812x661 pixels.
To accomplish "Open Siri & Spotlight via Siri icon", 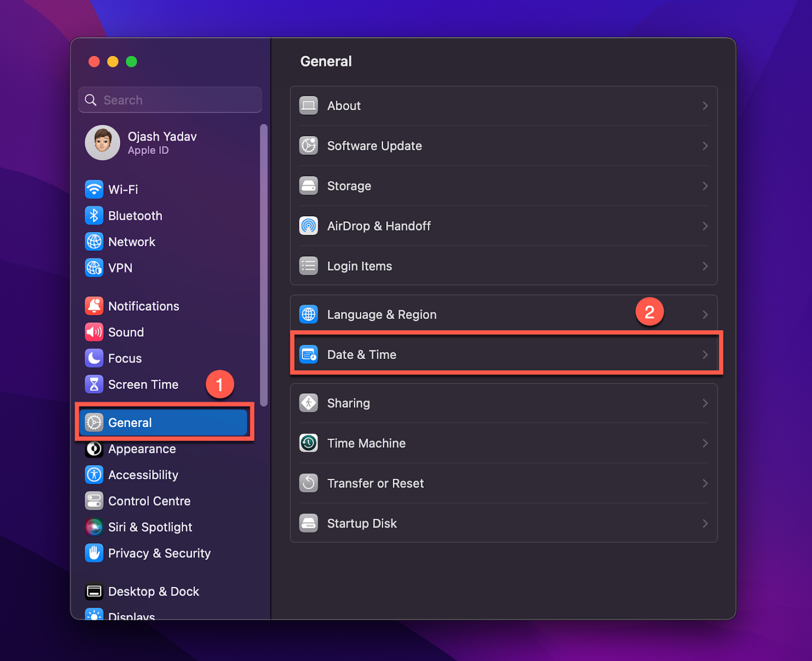I will [x=94, y=527].
